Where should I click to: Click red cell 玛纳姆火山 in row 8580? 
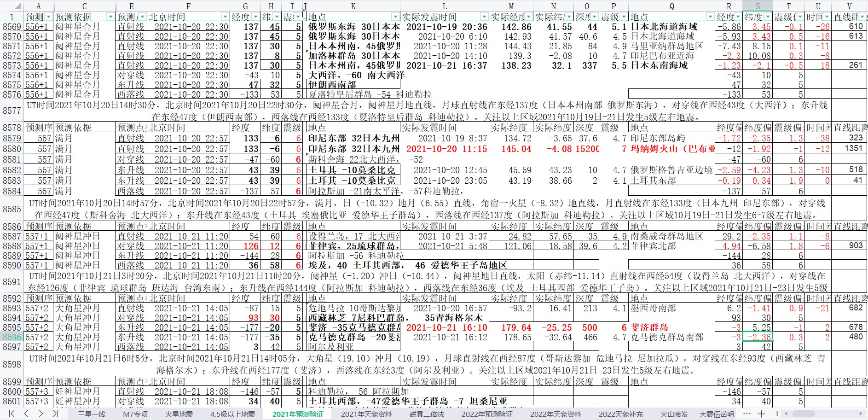tap(671, 149)
